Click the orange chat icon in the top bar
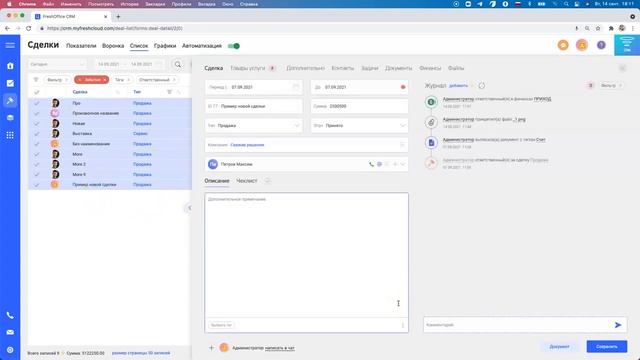The image size is (640, 360). tap(563, 45)
